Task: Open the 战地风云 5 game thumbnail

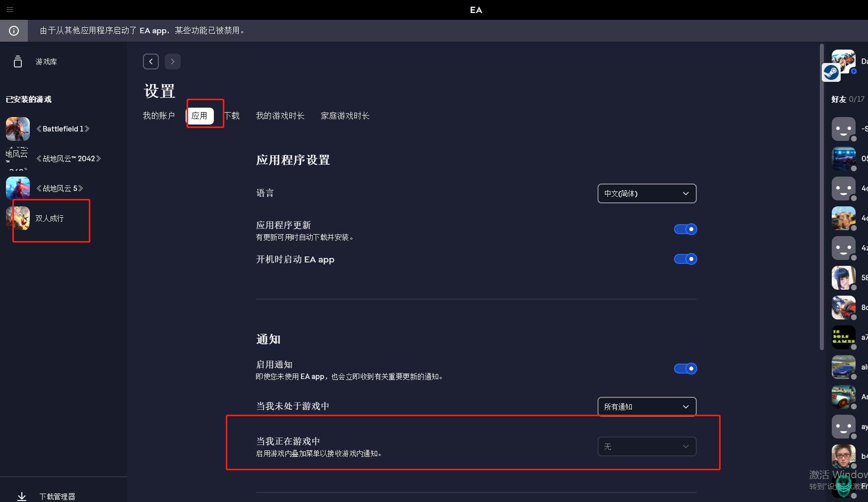Action: click(x=18, y=188)
